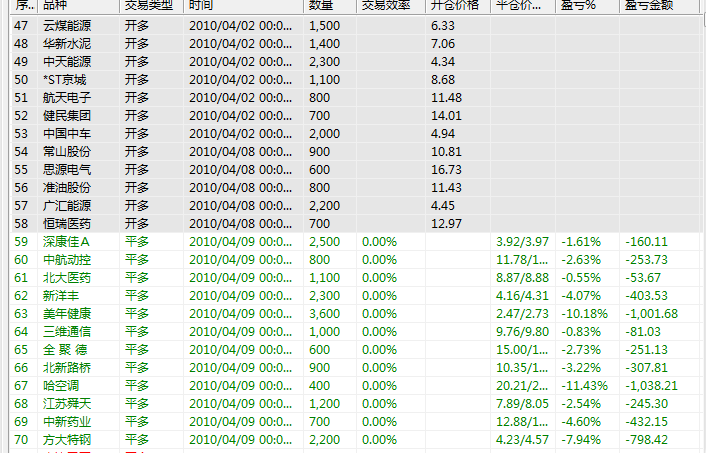
Task: Select the 中航动控 row
Action: tap(355, 260)
